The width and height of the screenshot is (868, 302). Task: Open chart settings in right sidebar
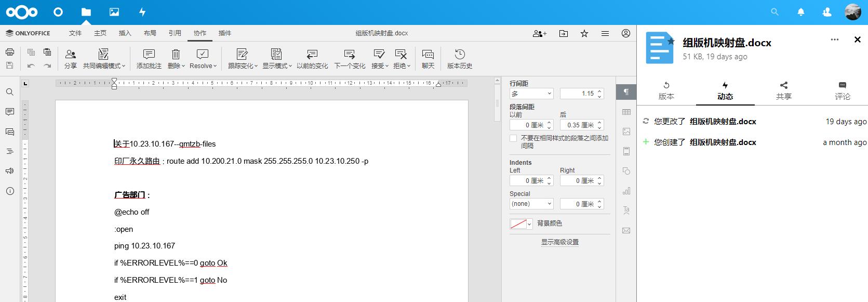tap(626, 191)
